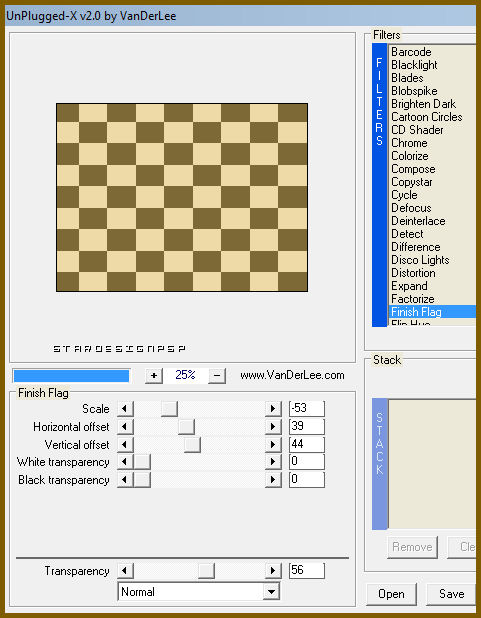
Task: Click the 25% zoom level value
Action: point(185,375)
